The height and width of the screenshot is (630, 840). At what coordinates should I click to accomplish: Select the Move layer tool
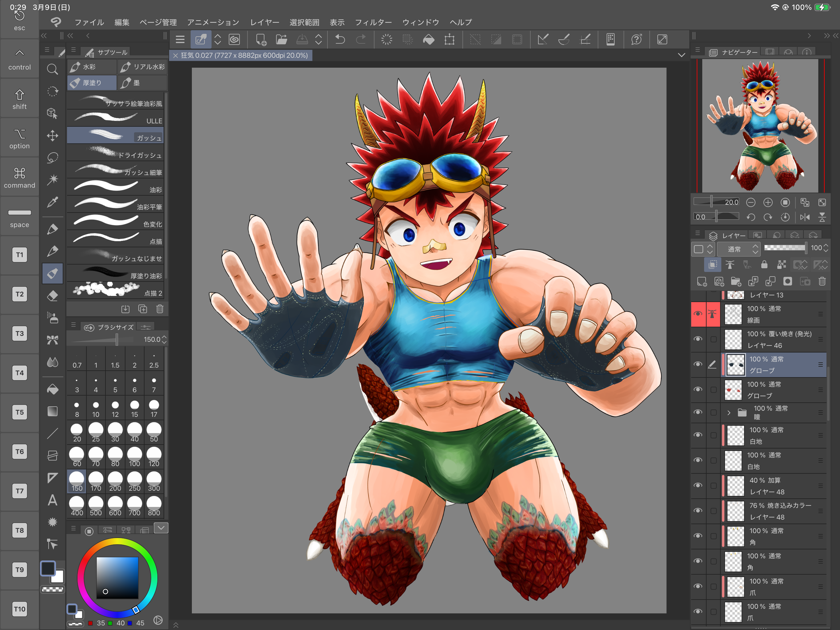pos(52,136)
